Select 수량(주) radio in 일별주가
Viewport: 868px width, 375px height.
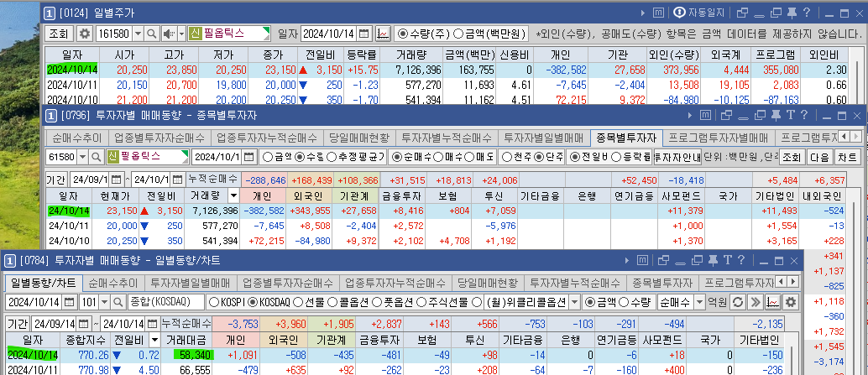402,34
